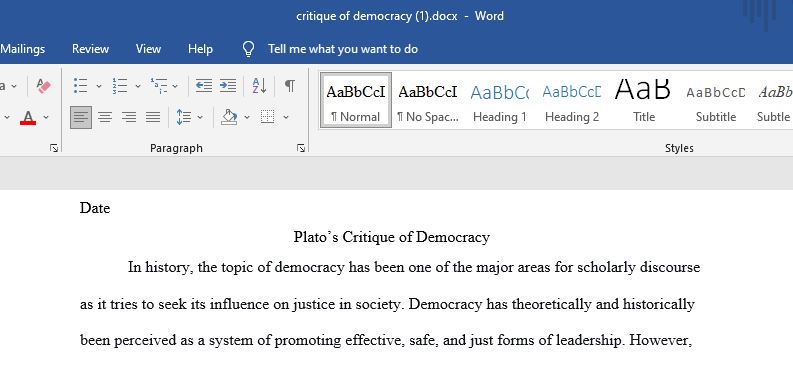Open the shading color dropdown arrow
The height and width of the screenshot is (365, 793).
tap(247, 117)
